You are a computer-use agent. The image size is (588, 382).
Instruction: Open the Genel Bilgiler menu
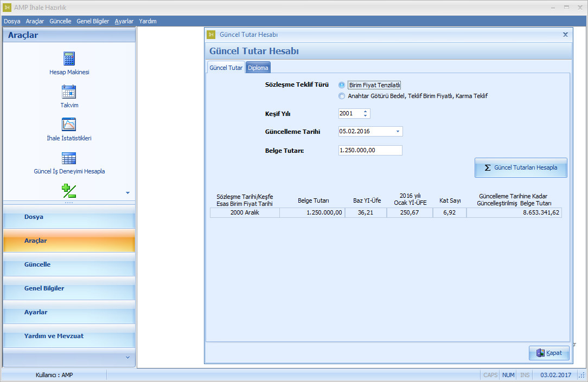coord(93,21)
